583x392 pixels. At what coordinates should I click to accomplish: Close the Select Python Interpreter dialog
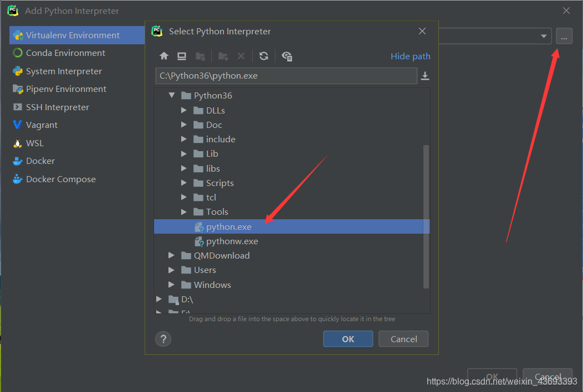click(422, 31)
